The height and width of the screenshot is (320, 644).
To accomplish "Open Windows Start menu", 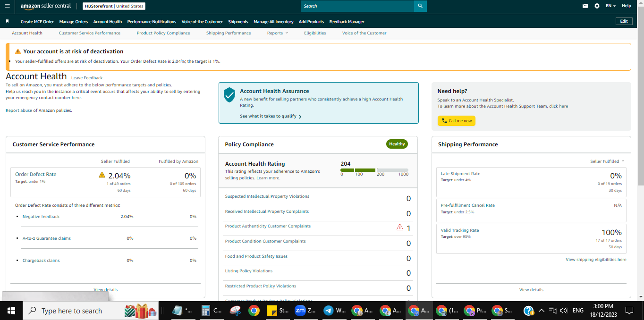I will coord(11,311).
